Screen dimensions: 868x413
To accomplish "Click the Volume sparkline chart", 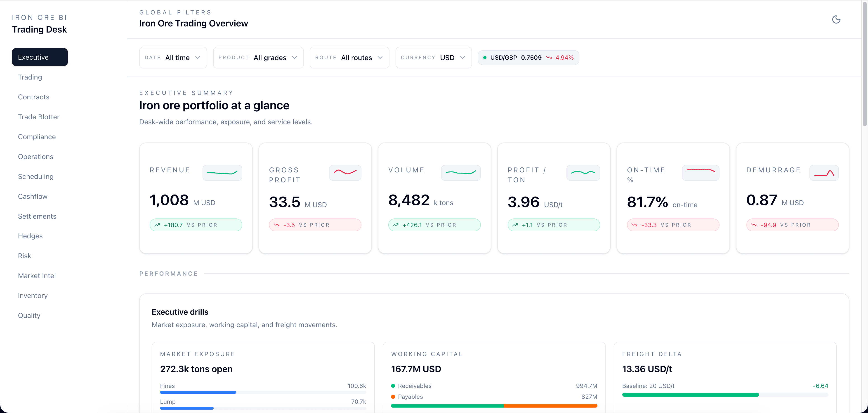I will point(461,173).
